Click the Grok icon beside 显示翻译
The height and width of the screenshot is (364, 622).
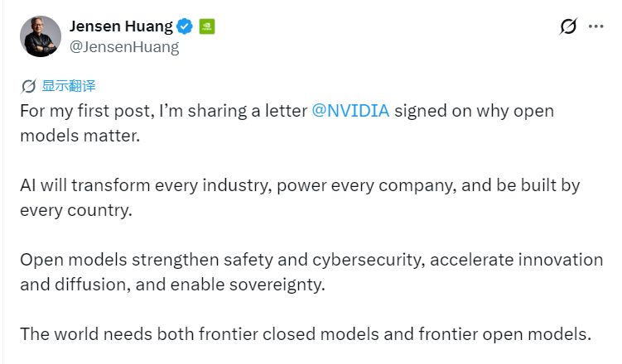[28, 86]
